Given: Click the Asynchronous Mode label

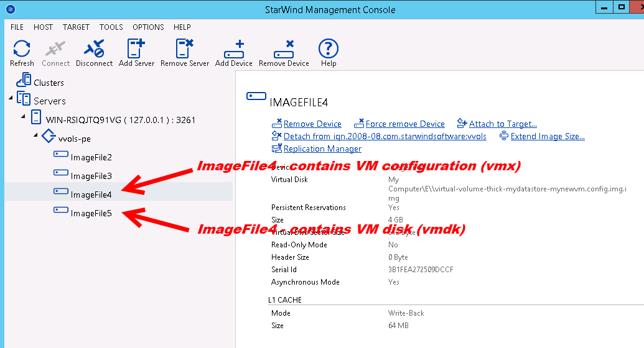Looking at the screenshot, I should pyautogui.click(x=305, y=282).
